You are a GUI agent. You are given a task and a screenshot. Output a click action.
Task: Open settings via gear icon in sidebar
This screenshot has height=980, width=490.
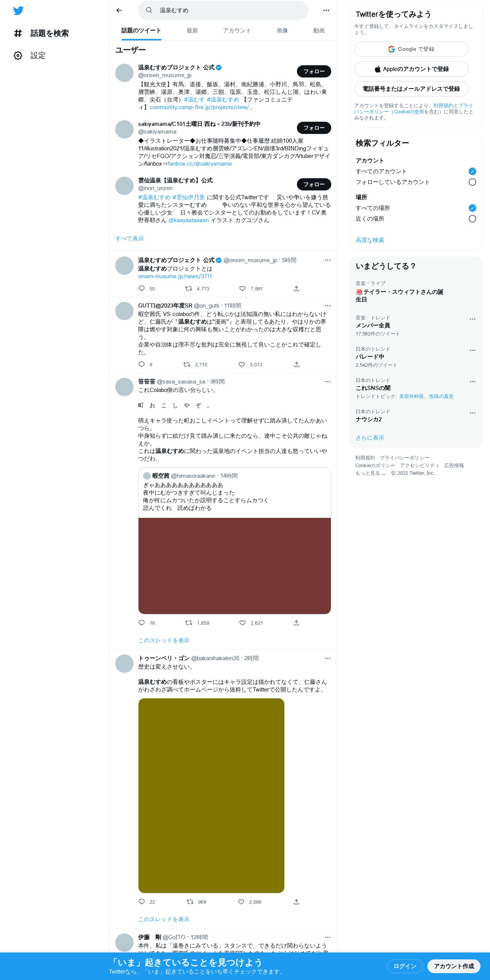pyautogui.click(x=18, y=56)
